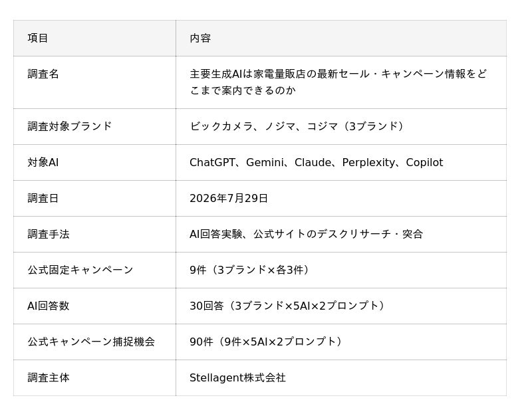Select the 調査手法 row label

[x=49, y=234]
